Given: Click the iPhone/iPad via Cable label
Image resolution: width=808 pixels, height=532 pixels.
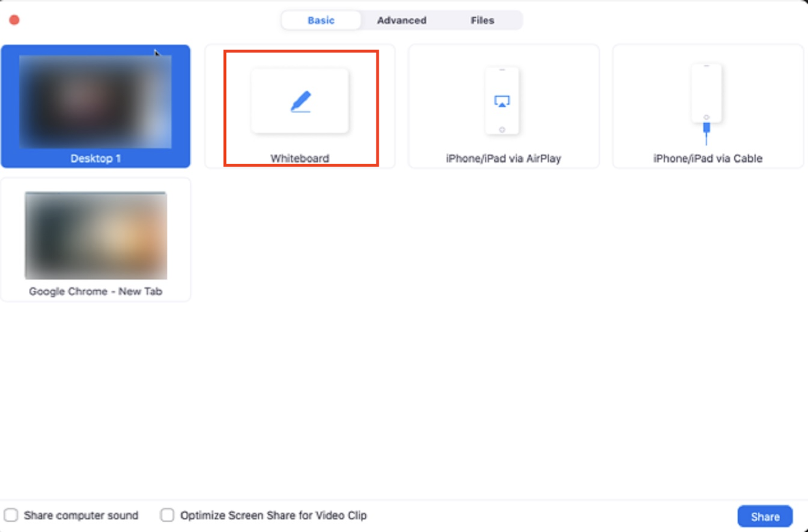Looking at the screenshot, I should click(707, 159).
